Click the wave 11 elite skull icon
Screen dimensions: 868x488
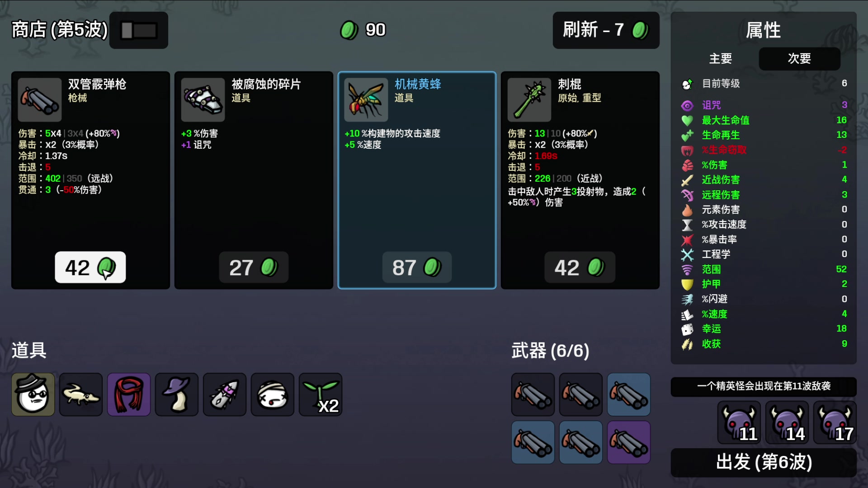pos(739,423)
